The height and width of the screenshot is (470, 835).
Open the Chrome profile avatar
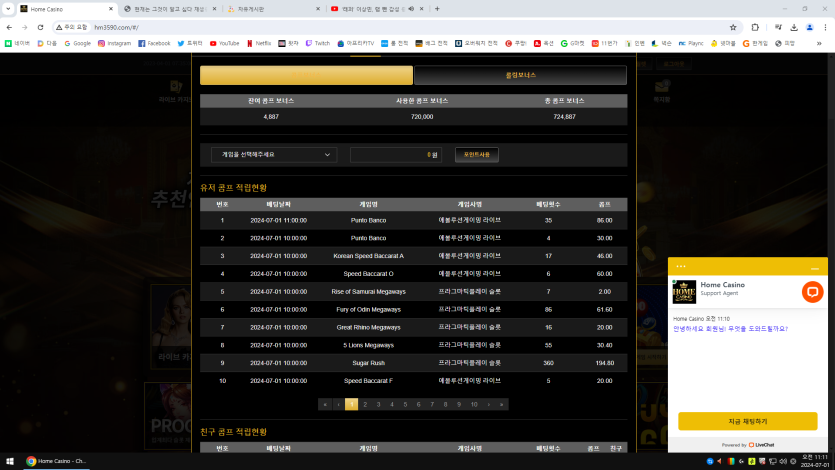809,27
